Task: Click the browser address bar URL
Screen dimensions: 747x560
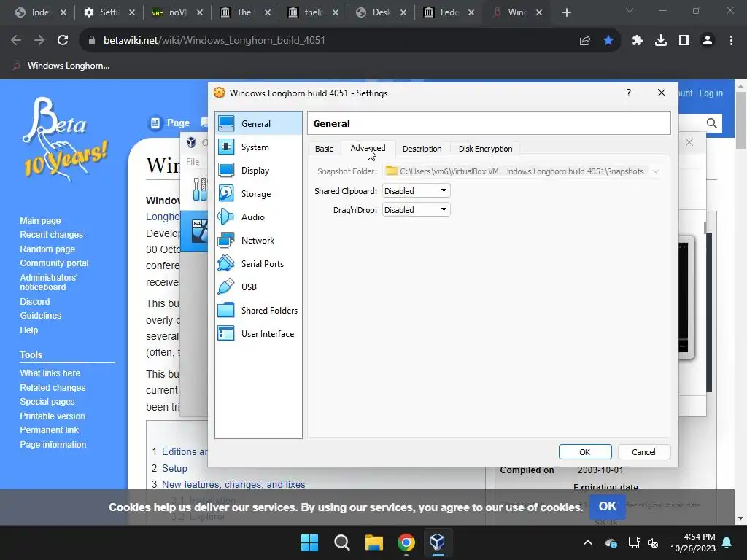Action: click(214, 41)
